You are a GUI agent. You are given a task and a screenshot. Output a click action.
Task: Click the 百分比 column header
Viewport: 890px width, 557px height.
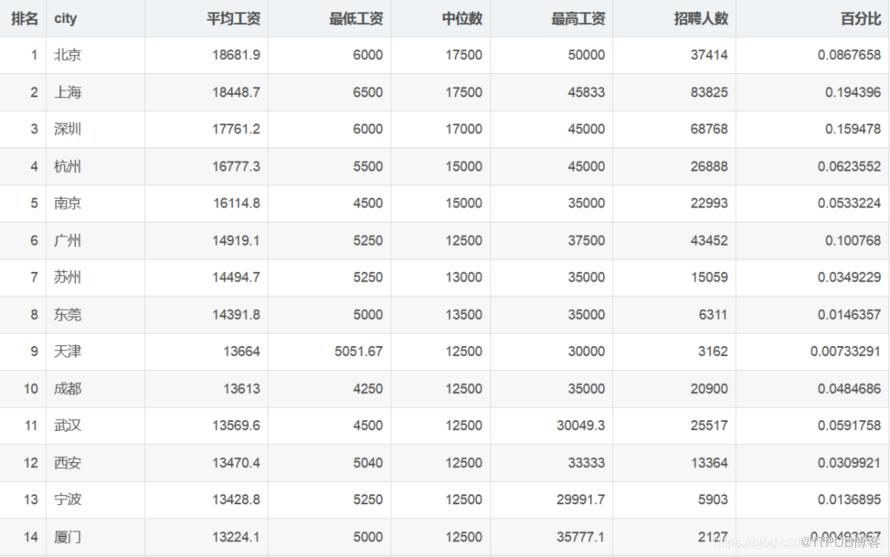pyautogui.click(x=860, y=19)
